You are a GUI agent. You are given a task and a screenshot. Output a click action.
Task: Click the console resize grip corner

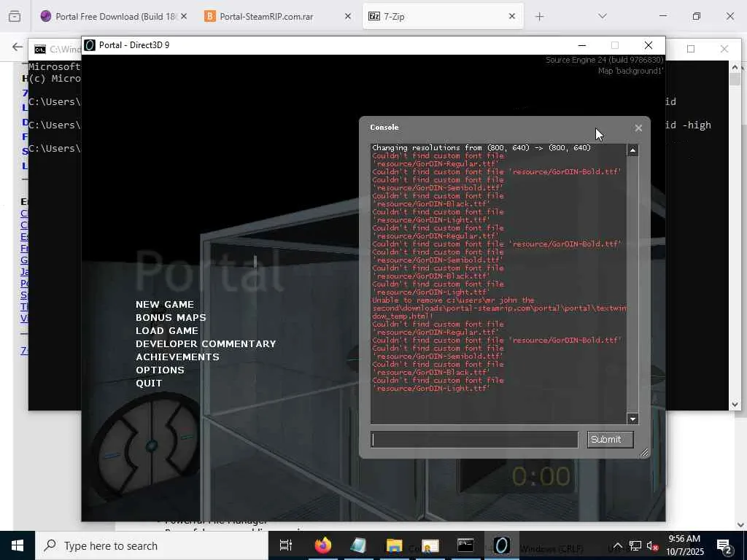click(x=644, y=452)
